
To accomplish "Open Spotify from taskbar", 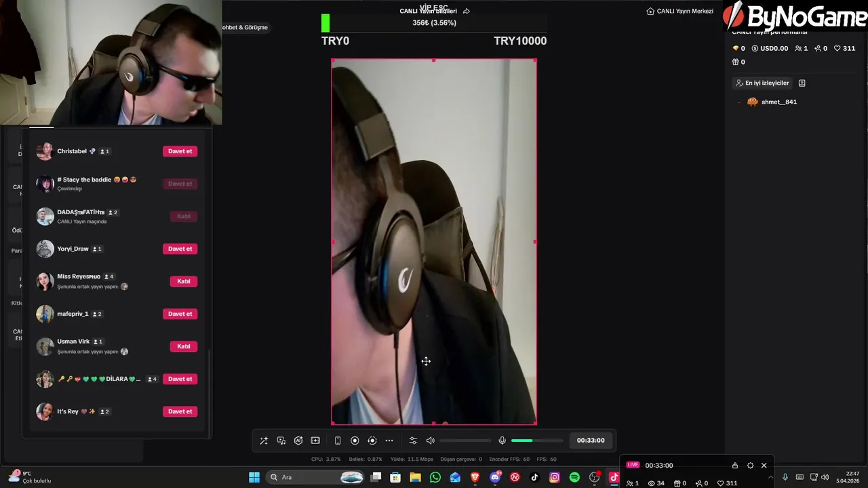I will (x=575, y=477).
